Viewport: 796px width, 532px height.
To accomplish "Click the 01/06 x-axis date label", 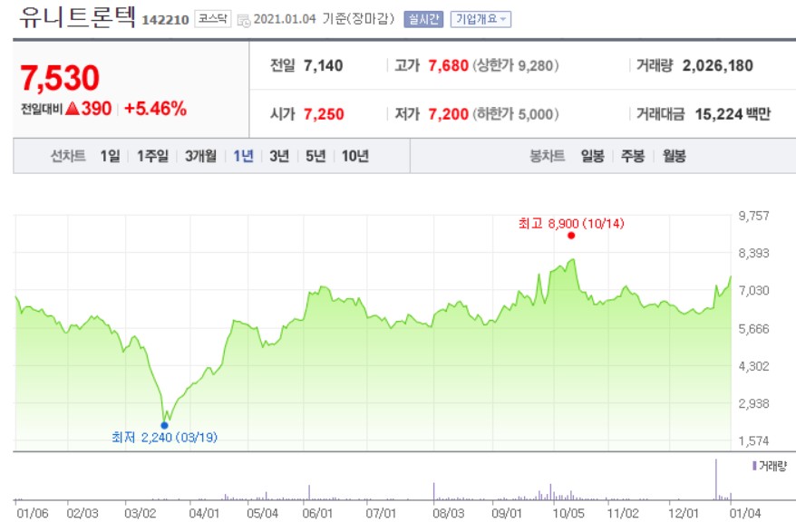I will click(32, 513).
